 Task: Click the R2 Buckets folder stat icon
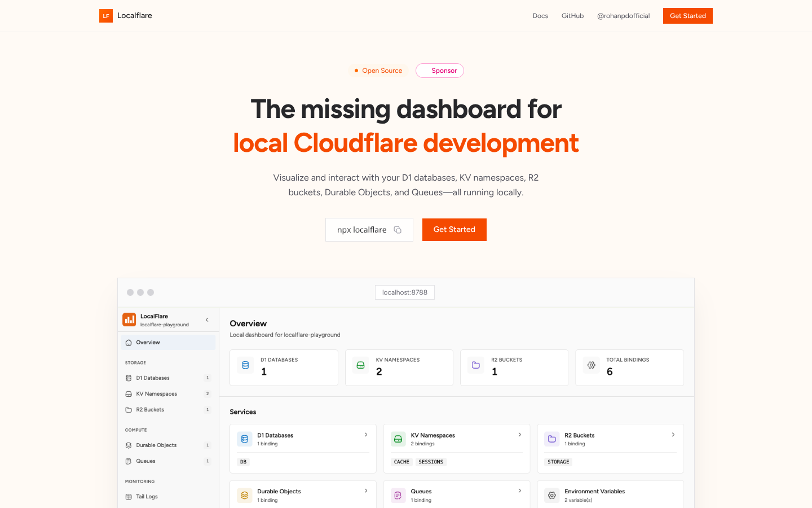pyautogui.click(x=476, y=365)
